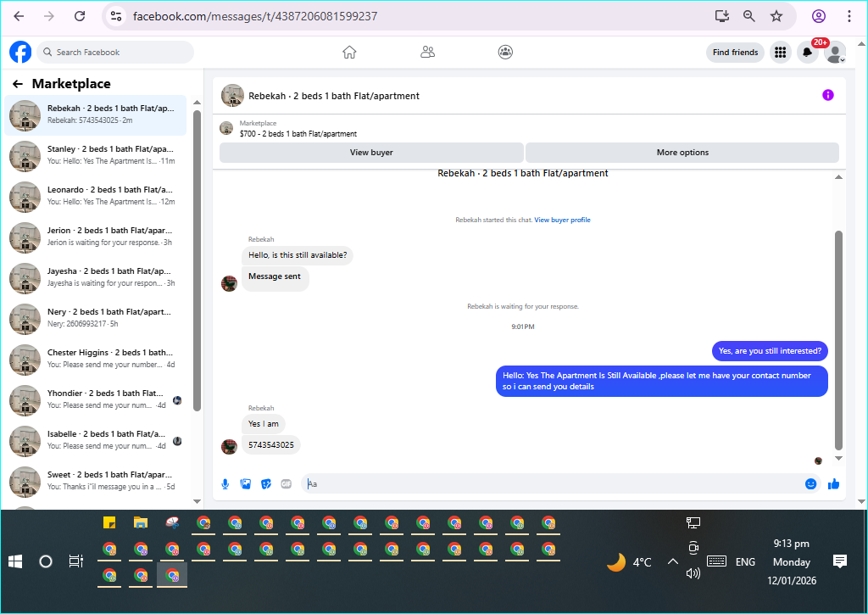Bookmark this page with the star
868x614 pixels.
[x=776, y=16]
